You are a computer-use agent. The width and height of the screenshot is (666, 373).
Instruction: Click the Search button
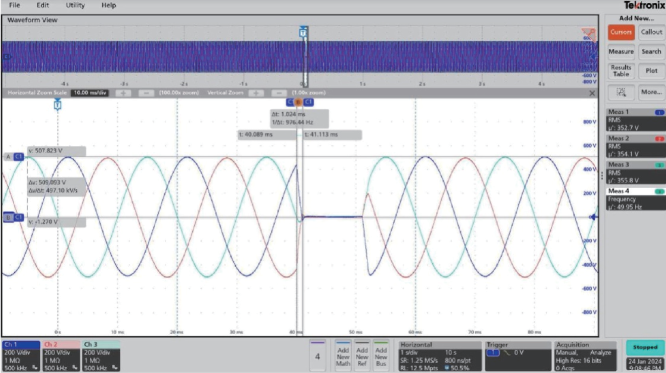tap(651, 51)
